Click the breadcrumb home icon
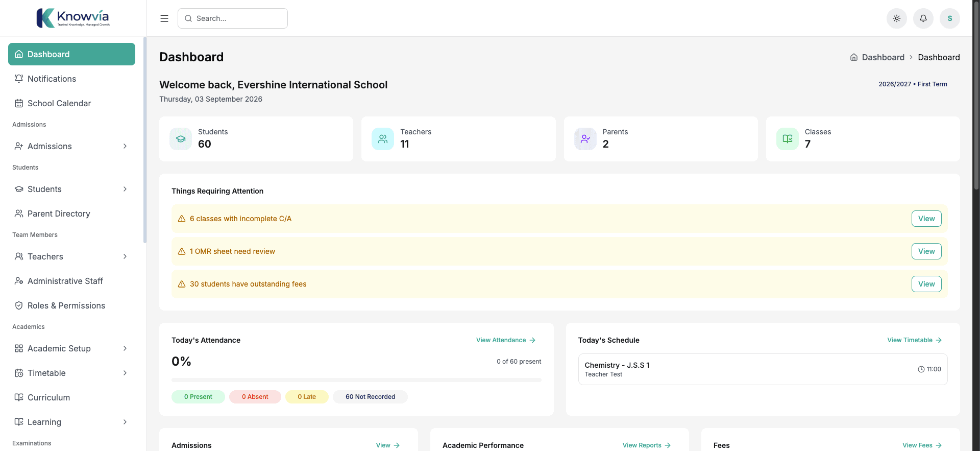Screen dimensions: 980x451 coord(854,57)
